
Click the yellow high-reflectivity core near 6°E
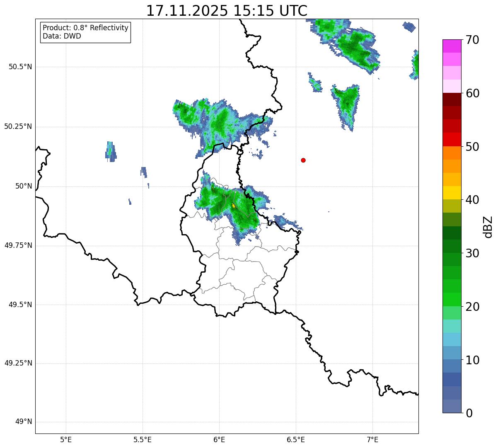pos(234,206)
